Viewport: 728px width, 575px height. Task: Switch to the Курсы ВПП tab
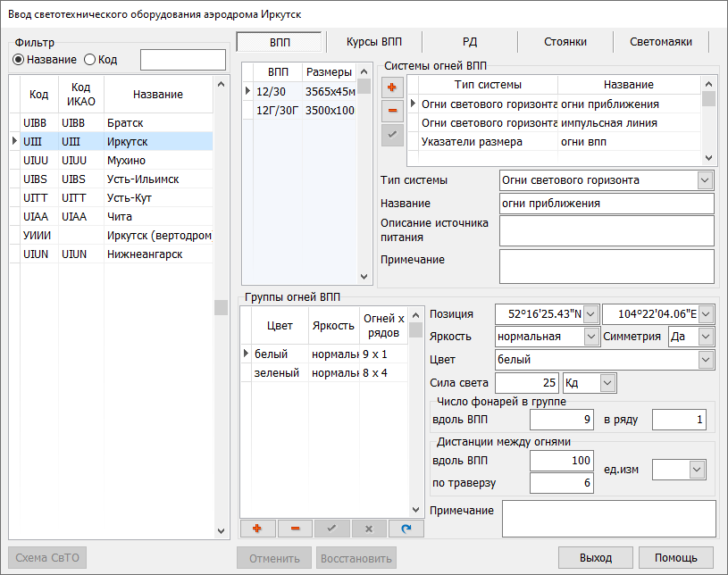(373, 41)
